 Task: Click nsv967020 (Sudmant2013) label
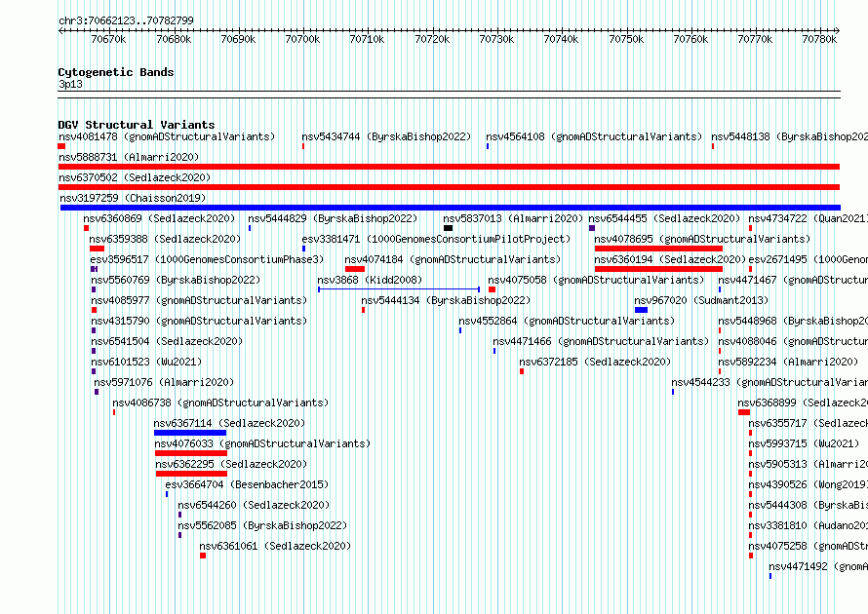(701, 300)
